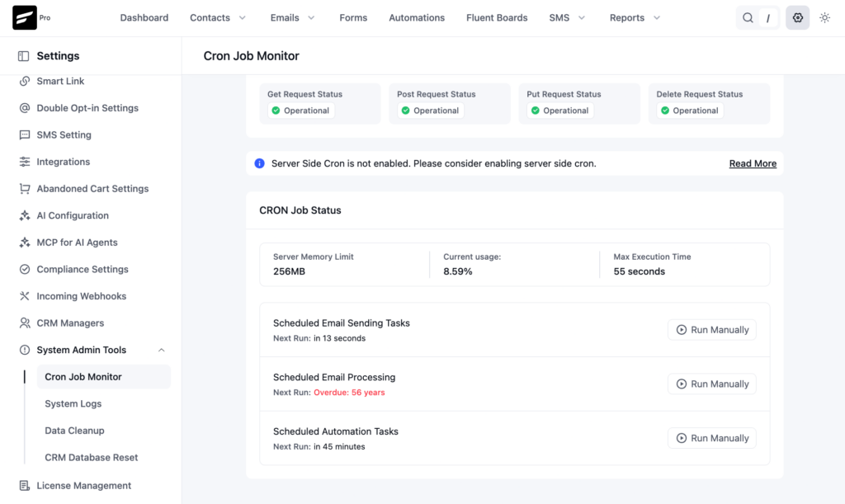
Task: Click the Incoming Webhooks icon
Action: coord(24,296)
